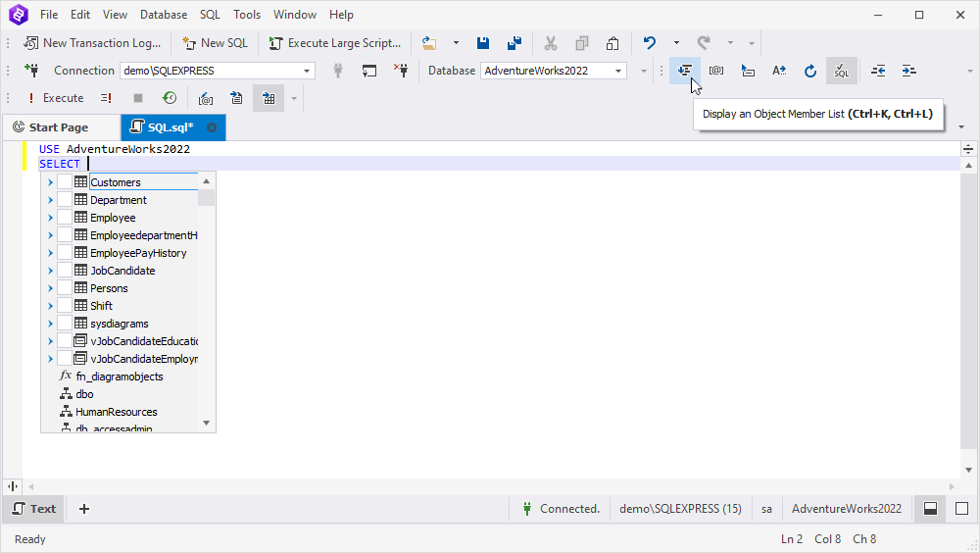Click Execute Large Script button

tap(335, 43)
